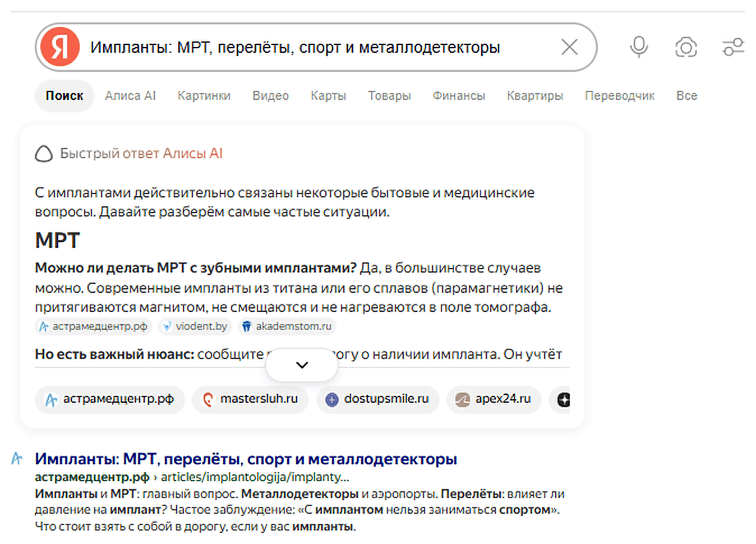Open the akademstom.ru inline source

[287, 326]
